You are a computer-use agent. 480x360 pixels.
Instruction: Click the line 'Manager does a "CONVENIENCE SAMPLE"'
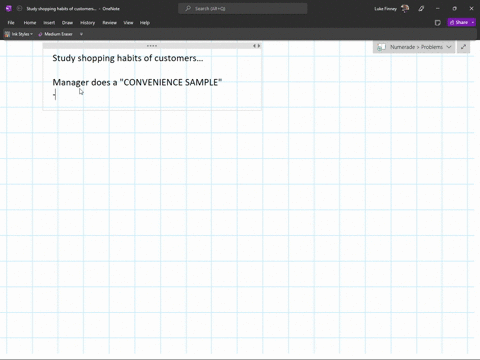coord(137,82)
